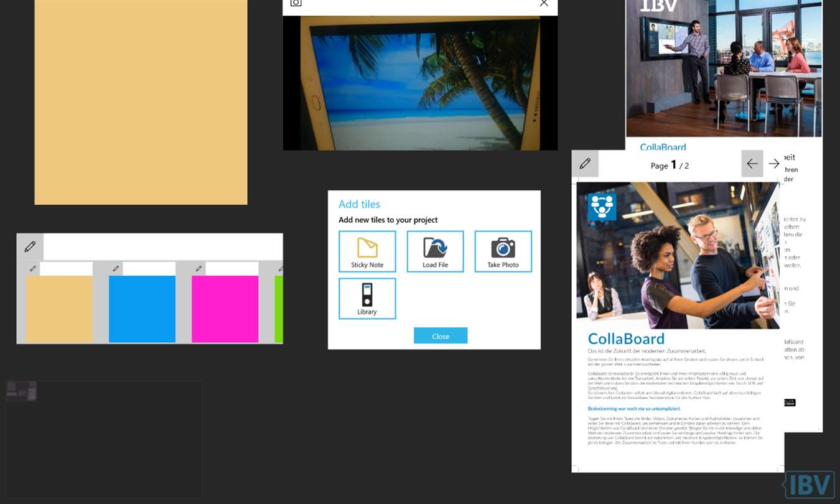Select the blue color note
840x504 pixels.
[x=142, y=309]
